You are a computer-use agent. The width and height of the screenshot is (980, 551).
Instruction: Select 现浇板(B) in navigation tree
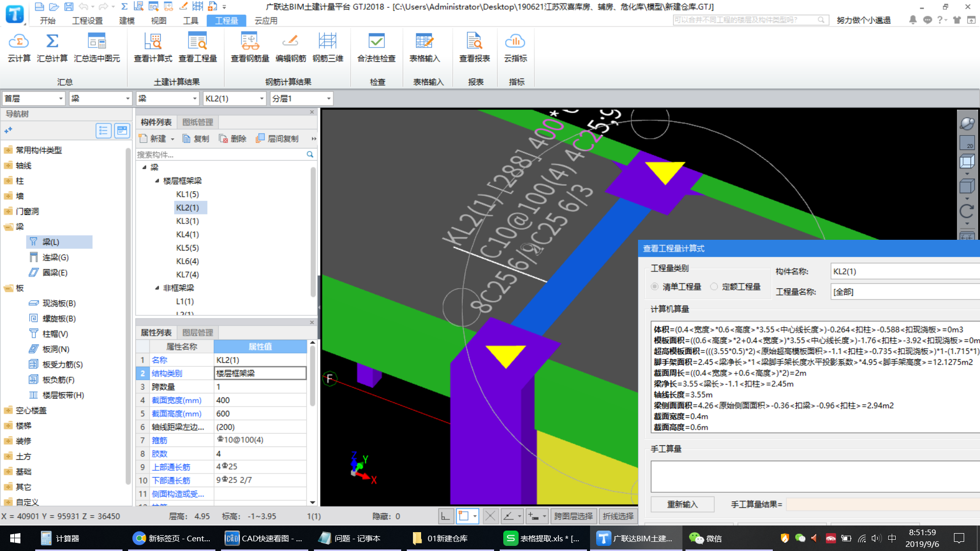coord(59,303)
